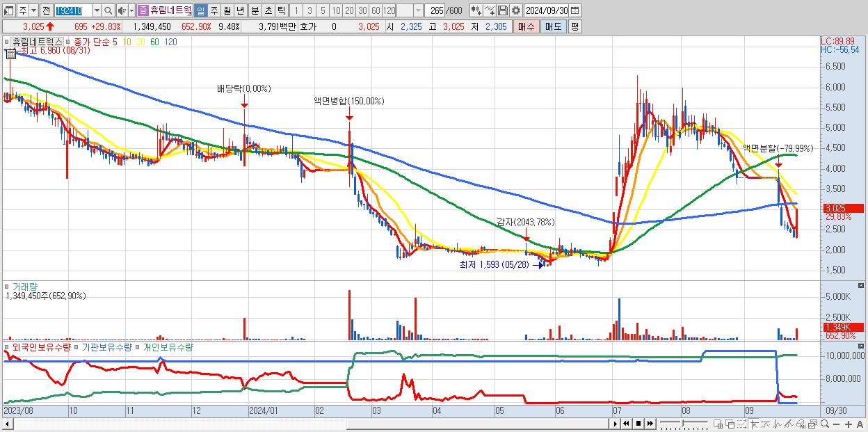This screenshot has width=868, height=432.
Task: Click the 기관보유수량 legend label
Action: (106, 347)
